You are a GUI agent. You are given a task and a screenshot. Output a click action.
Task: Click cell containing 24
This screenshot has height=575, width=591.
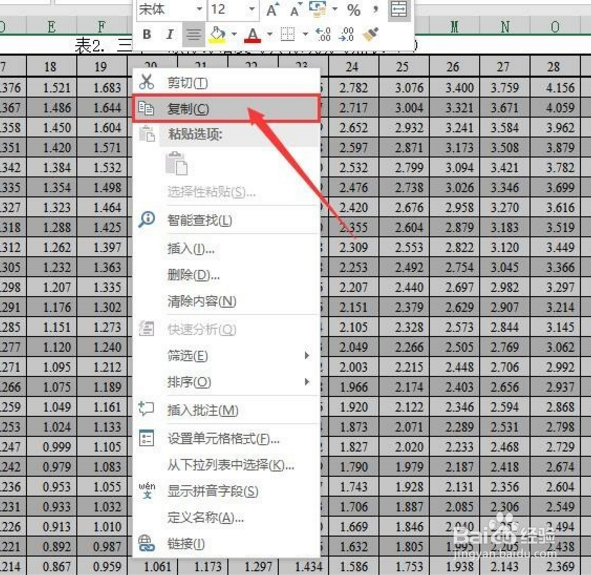[353, 67]
